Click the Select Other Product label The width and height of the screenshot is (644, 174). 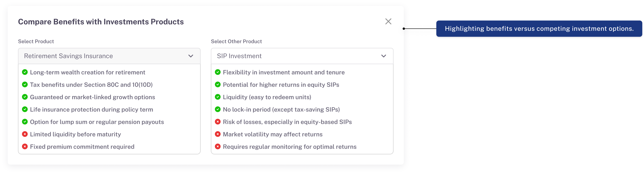[x=236, y=41]
